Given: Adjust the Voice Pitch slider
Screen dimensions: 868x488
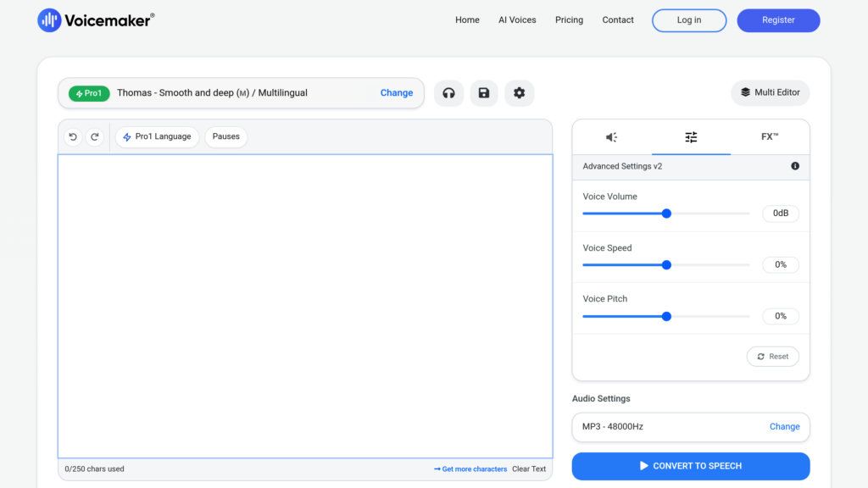Looking at the screenshot, I should point(665,316).
